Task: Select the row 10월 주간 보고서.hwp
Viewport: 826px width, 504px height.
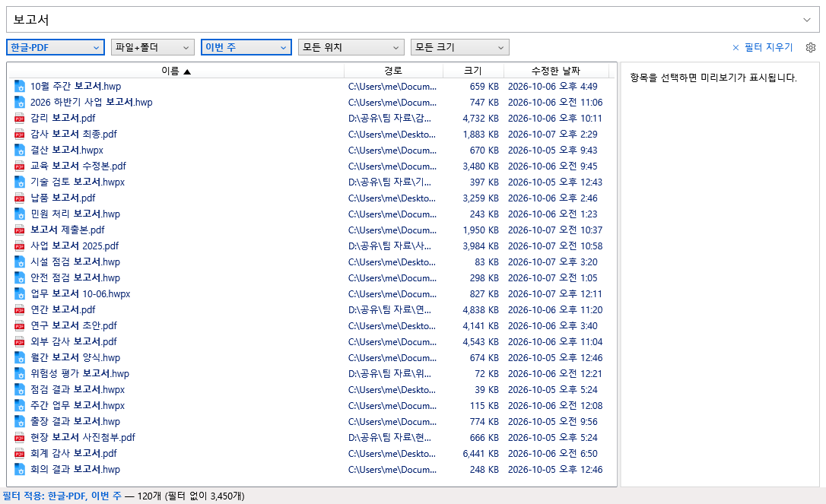Action: (x=311, y=87)
